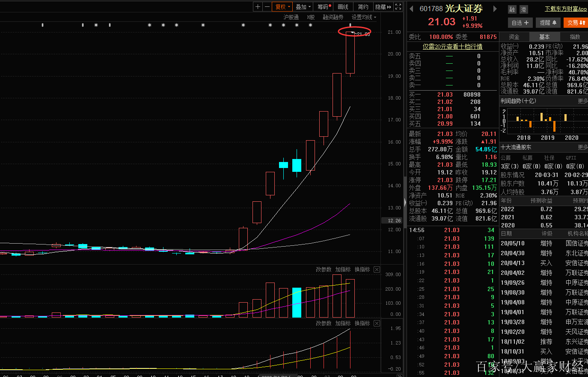Click the 换手 6.98% value
588x377 pixels.
coord(444,157)
